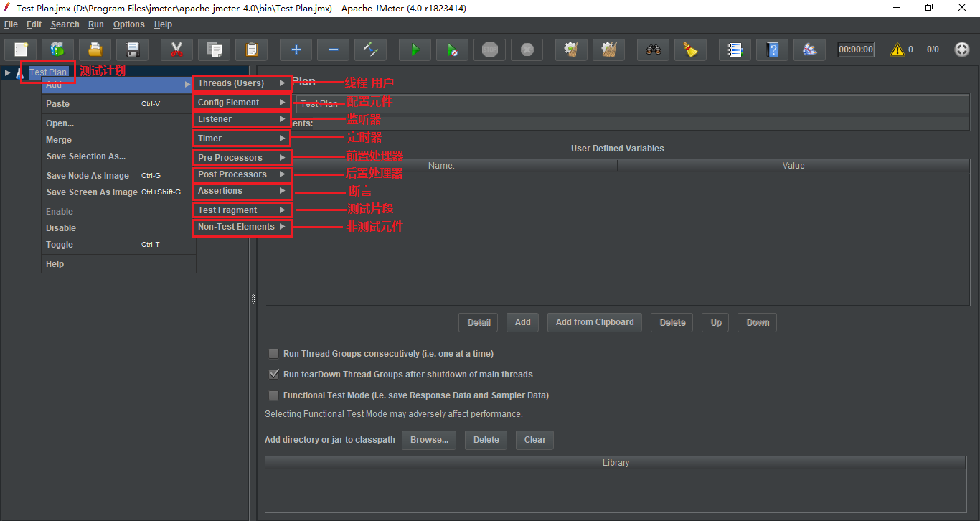
Task: Choose Merge in the context menu
Action: pyautogui.click(x=118, y=140)
